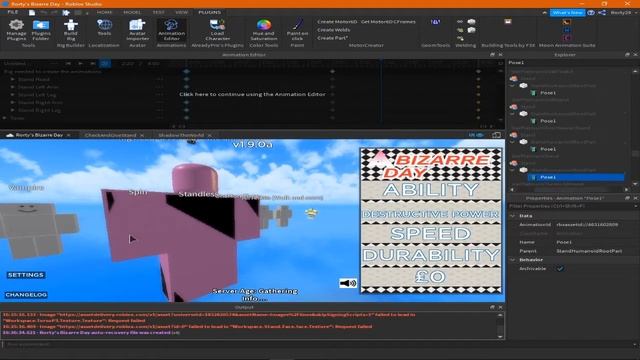Click to continue using the Animation Editor

252,94
